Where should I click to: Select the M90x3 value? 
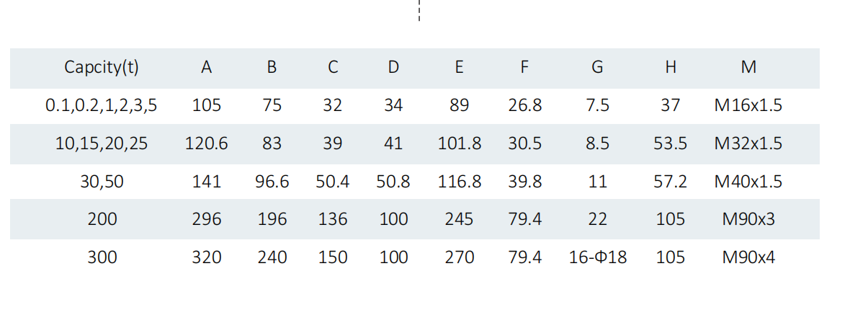pos(748,219)
